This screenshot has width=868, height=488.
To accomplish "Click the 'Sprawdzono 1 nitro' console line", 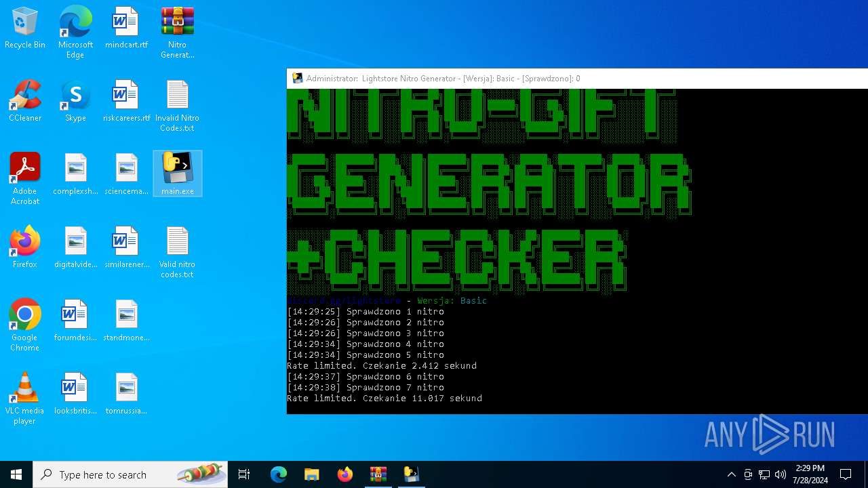I will pos(366,312).
